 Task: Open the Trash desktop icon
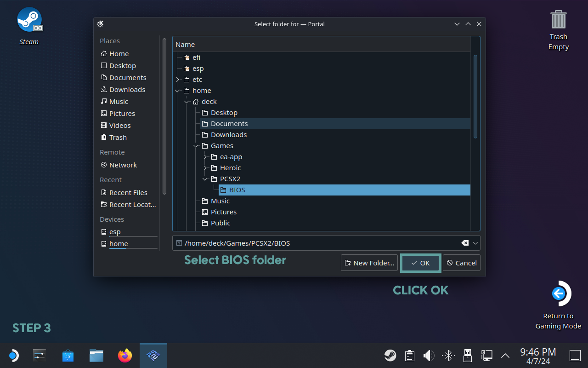click(558, 20)
